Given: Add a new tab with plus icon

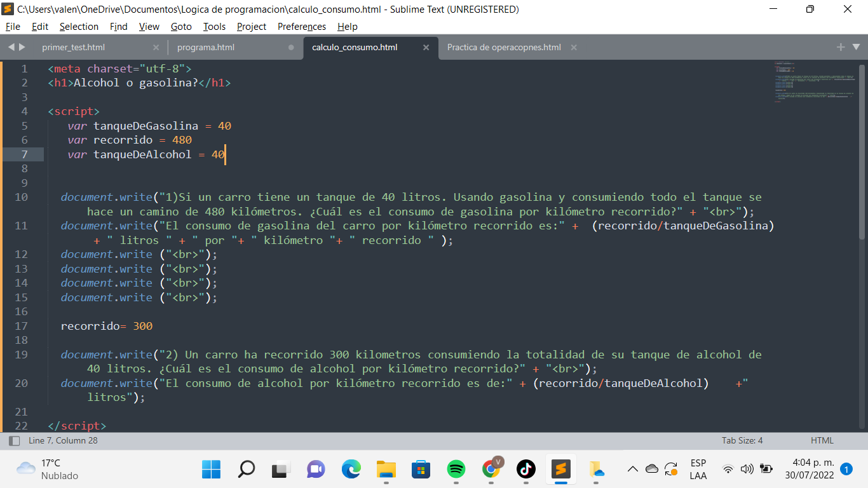Looking at the screenshot, I should [841, 47].
